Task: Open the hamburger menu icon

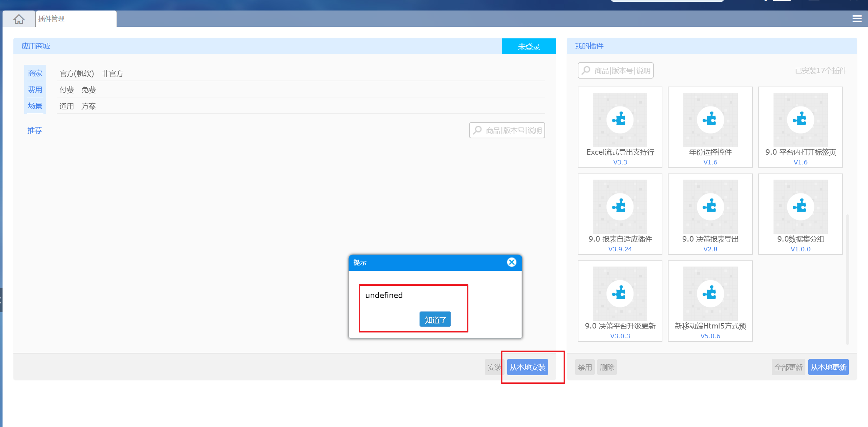Action: tap(857, 19)
